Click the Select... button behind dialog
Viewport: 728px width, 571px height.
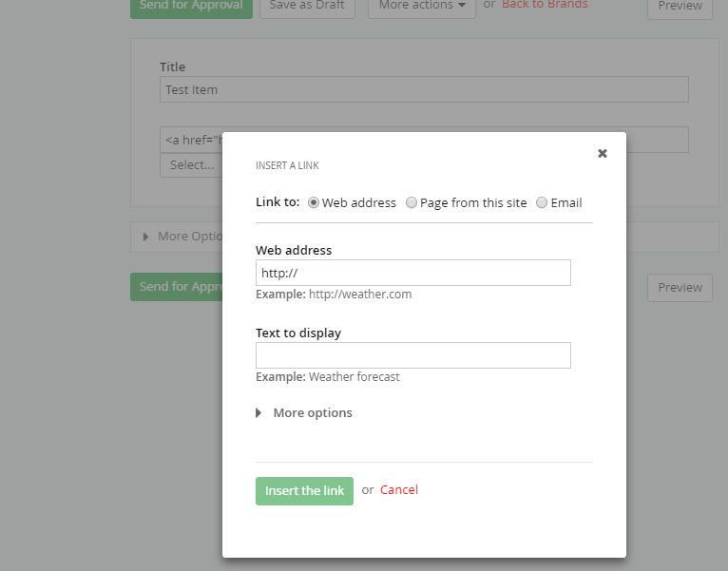(191, 165)
